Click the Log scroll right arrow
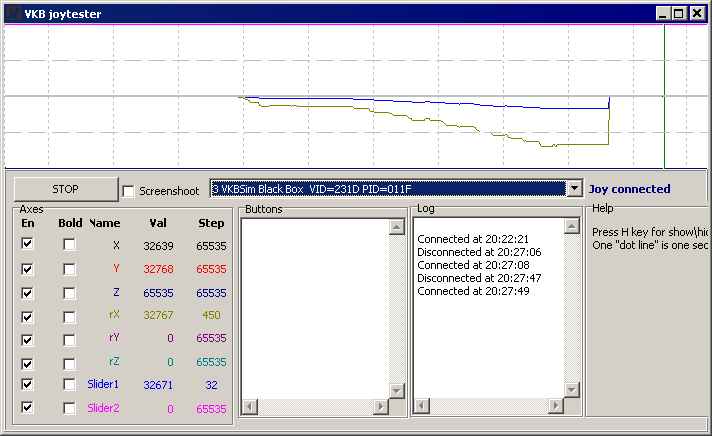This screenshot has width=712, height=436. coord(556,406)
